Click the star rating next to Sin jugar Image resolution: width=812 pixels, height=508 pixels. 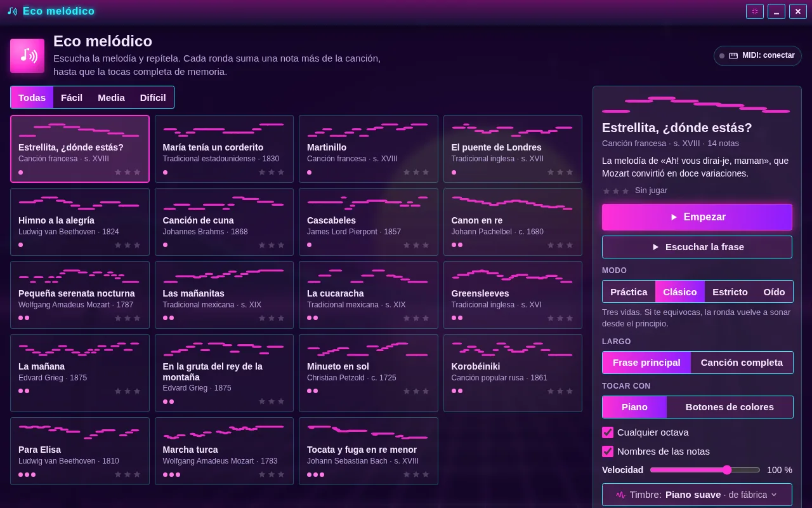(x=615, y=190)
